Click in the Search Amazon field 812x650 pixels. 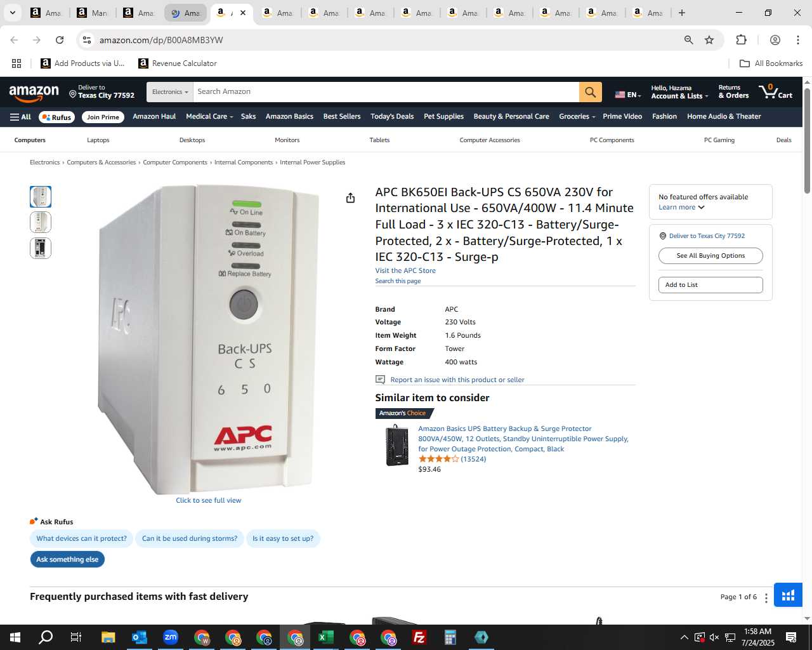point(386,92)
